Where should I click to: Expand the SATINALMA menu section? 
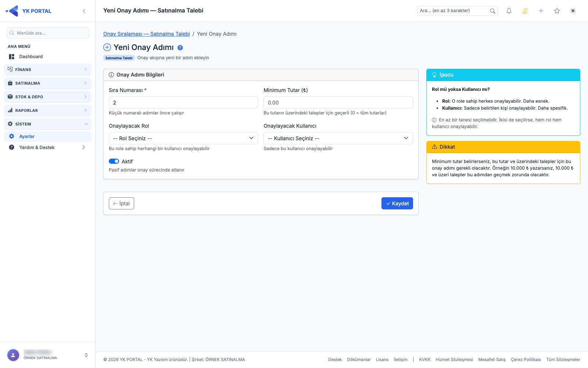click(48, 83)
